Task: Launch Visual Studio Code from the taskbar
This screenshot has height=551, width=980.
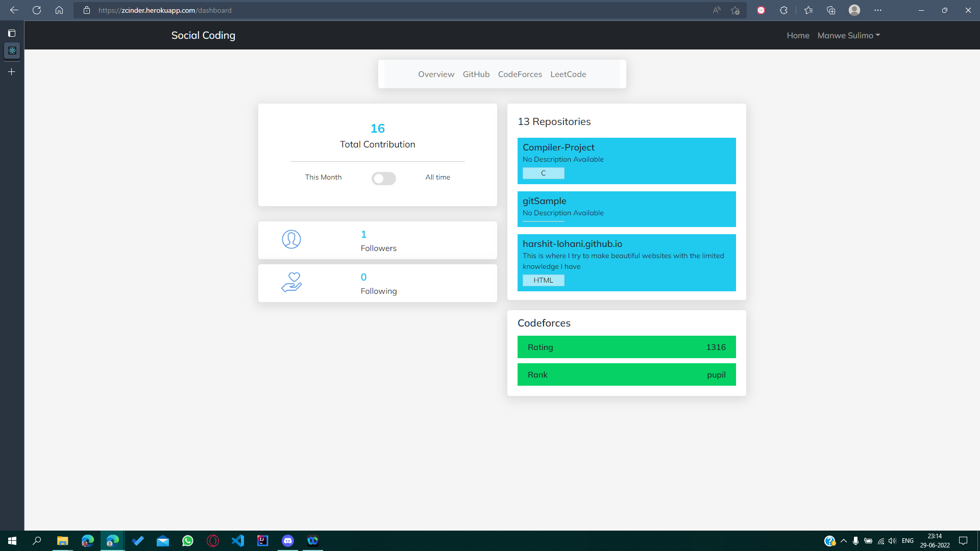Action: click(x=238, y=541)
